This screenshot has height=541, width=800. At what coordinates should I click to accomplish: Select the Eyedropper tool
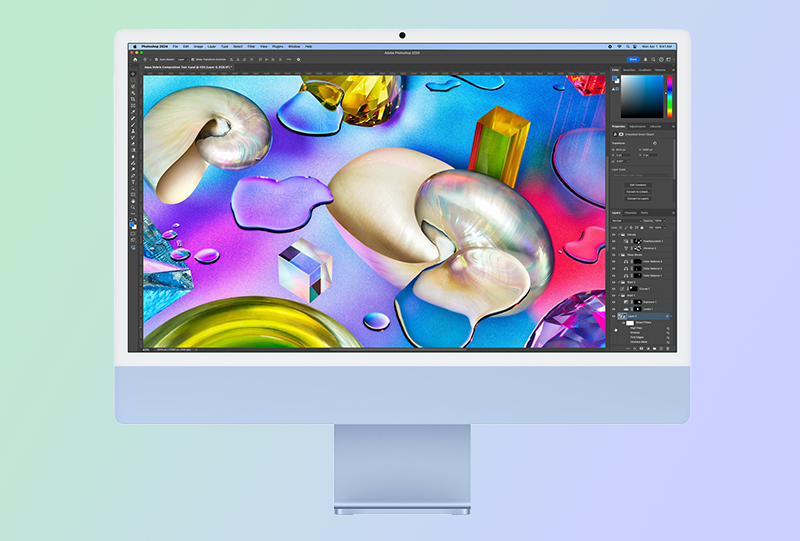tap(133, 112)
